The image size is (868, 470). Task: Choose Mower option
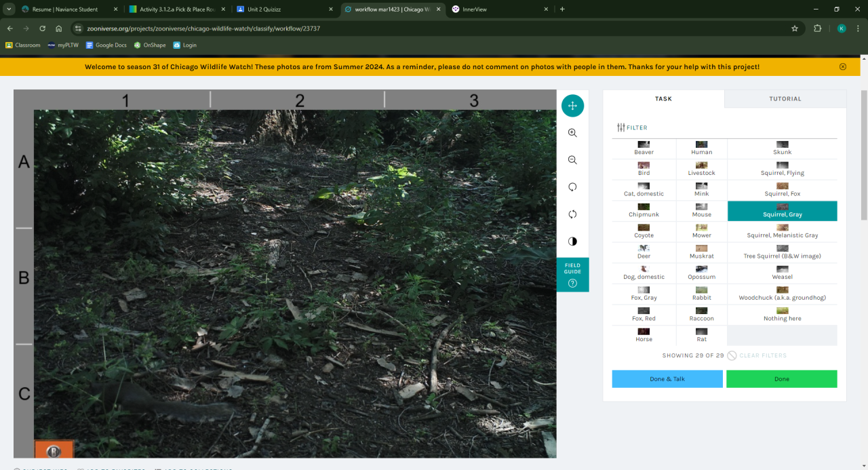click(701, 232)
